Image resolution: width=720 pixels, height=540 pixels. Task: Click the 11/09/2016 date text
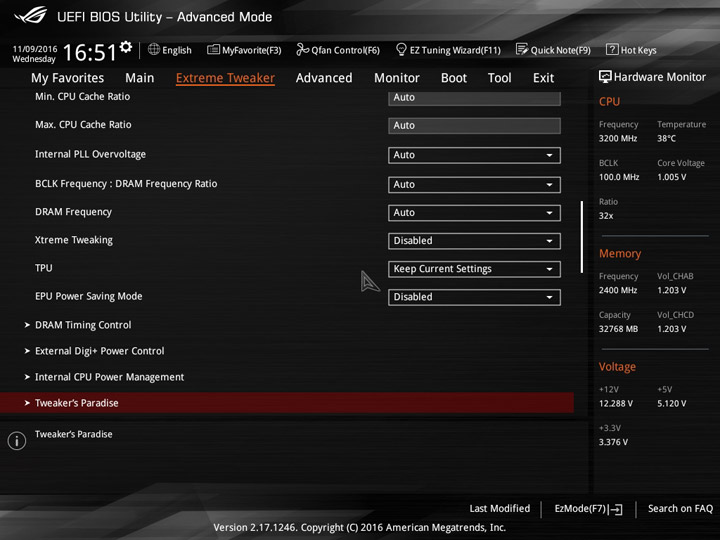click(x=35, y=49)
